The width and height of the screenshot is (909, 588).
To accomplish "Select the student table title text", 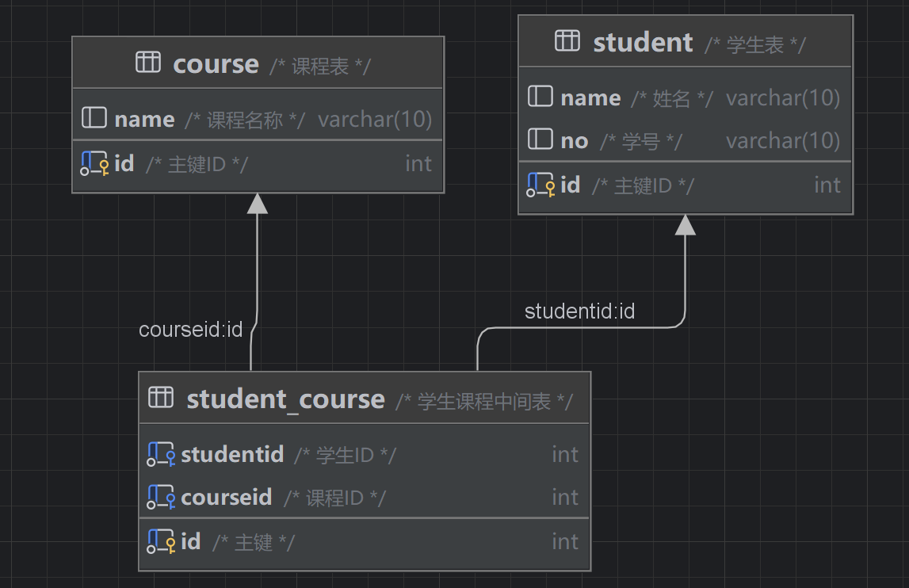I will click(643, 42).
